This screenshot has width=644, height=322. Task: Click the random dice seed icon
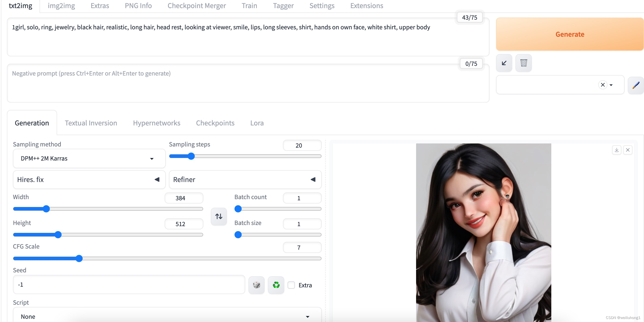256,285
